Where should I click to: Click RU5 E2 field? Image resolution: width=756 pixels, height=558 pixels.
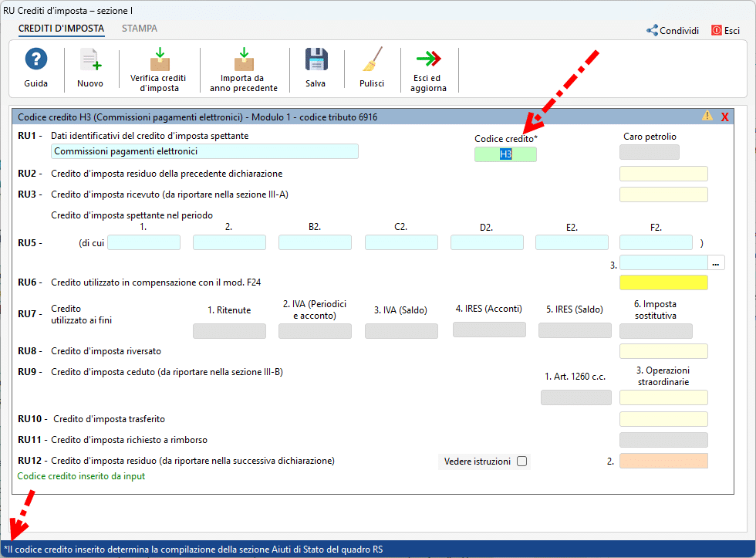click(572, 242)
